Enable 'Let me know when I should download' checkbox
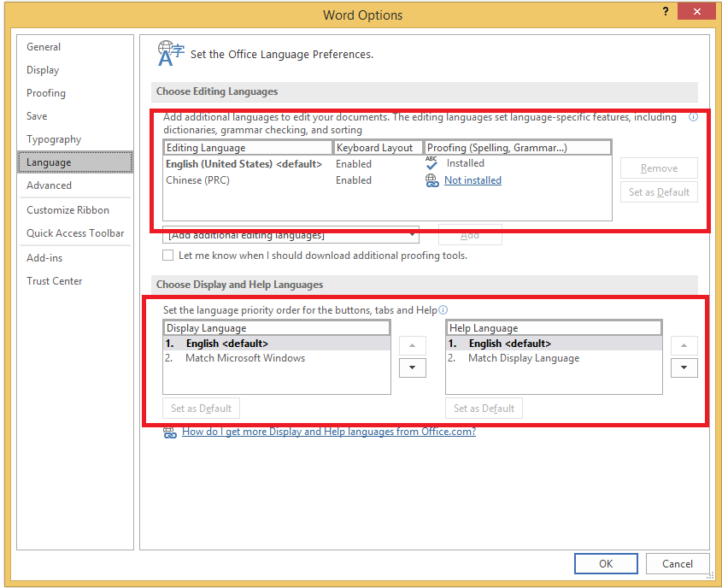The image size is (722, 588). click(168, 255)
